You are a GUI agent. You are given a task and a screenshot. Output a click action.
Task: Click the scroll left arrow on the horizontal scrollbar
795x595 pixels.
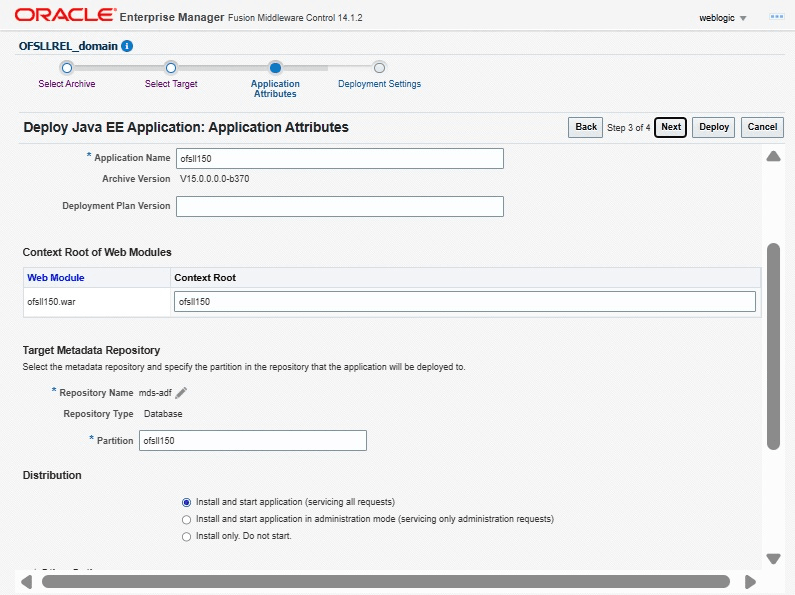pyautogui.click(x=27, y=582)
